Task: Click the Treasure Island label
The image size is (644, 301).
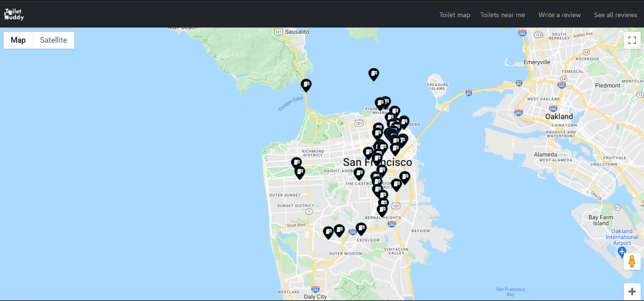Action: click(x=438, y=87)
